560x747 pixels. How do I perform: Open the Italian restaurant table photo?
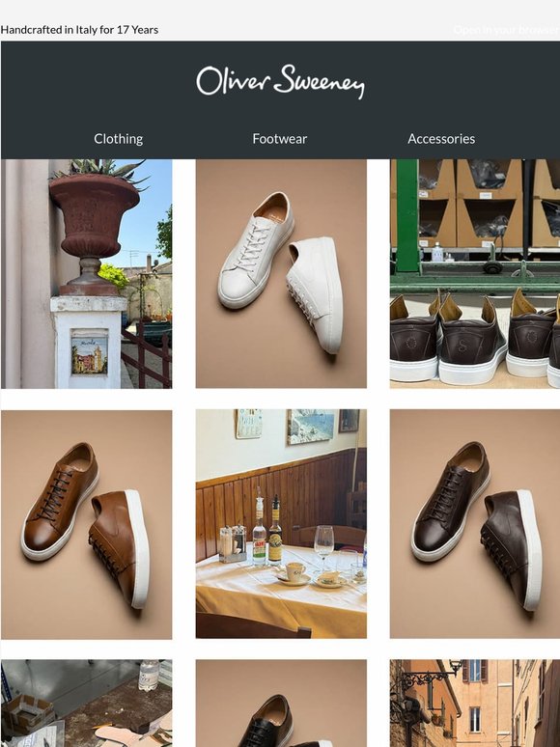(281, 524)
